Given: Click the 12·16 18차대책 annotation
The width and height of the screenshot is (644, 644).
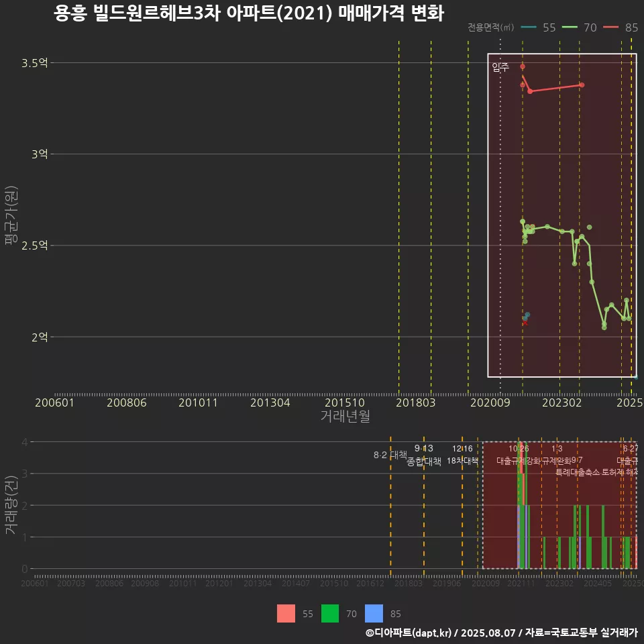Looking at the screenshot, I should [x=462, y=455].
